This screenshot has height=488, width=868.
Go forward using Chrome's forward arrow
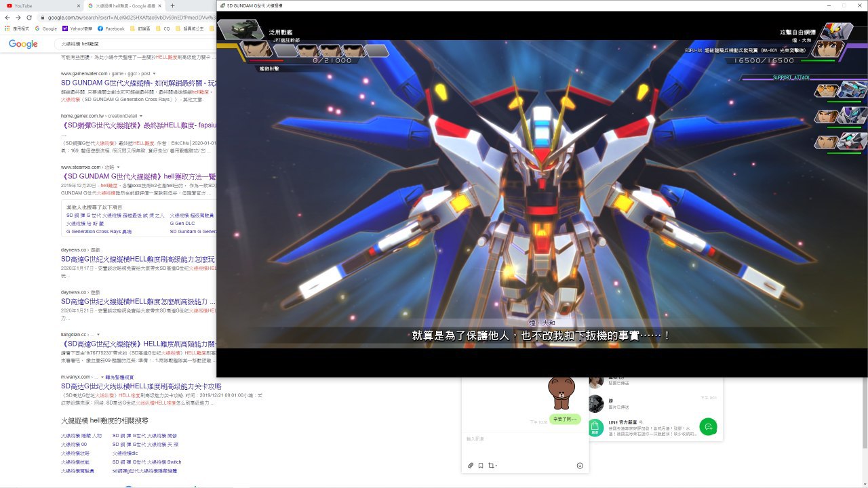(18, 18)
